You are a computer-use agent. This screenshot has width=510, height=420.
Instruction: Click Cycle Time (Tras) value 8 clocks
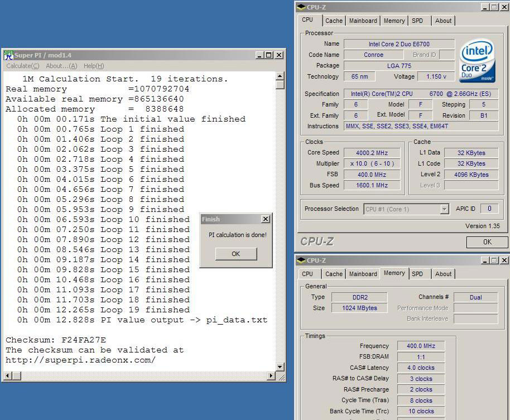click(421, 400)
